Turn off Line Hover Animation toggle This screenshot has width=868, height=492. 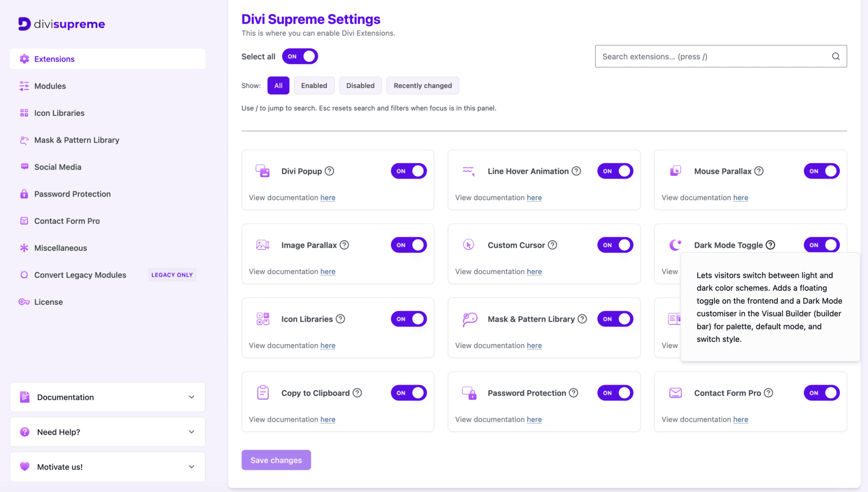[615, 171]
